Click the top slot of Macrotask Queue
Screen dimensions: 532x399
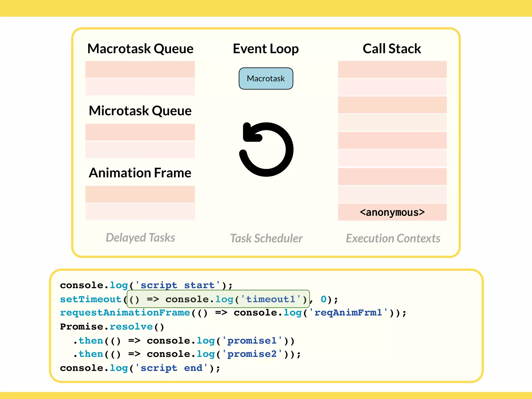point(140,69)
